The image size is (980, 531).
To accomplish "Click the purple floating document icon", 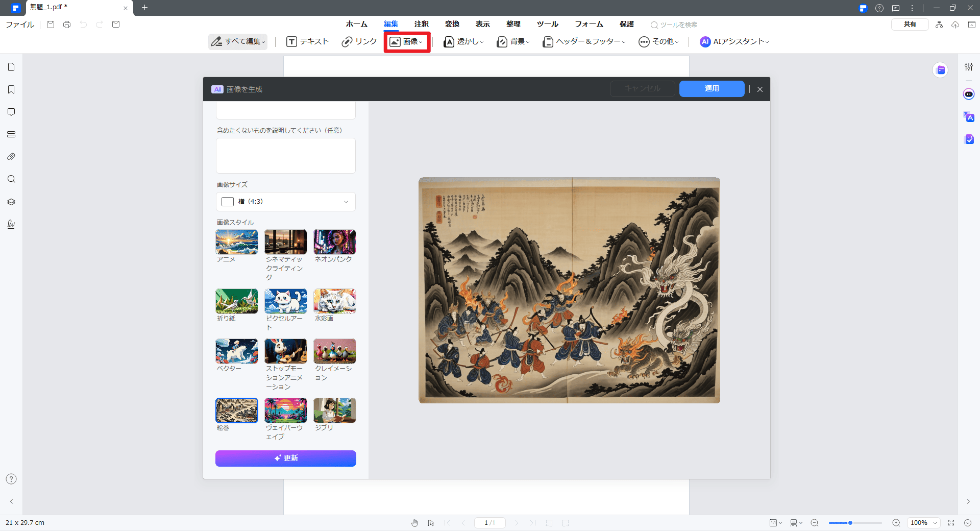I will point(940,70).
